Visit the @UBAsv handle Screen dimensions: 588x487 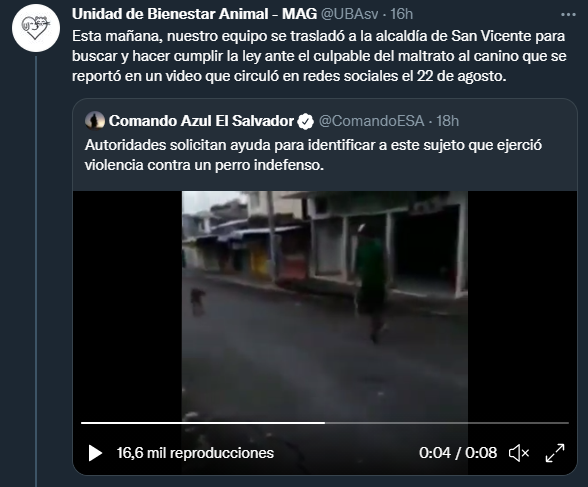pos(352,14)
